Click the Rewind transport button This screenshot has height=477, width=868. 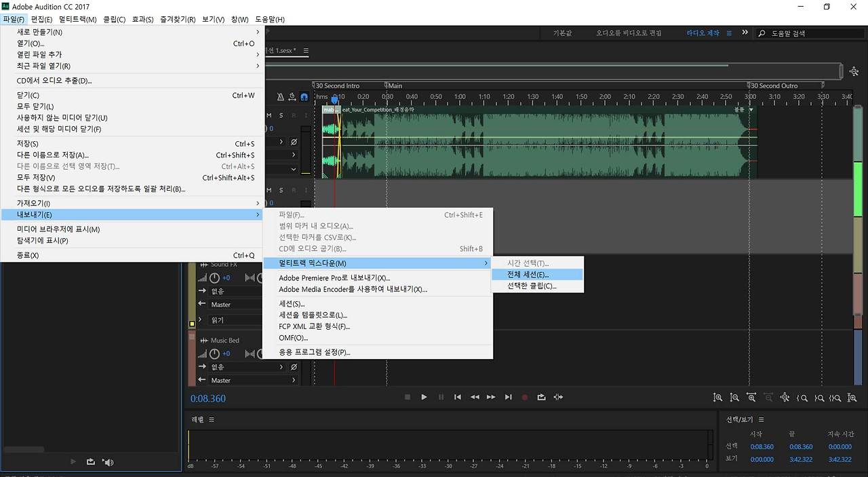point(475,397)
